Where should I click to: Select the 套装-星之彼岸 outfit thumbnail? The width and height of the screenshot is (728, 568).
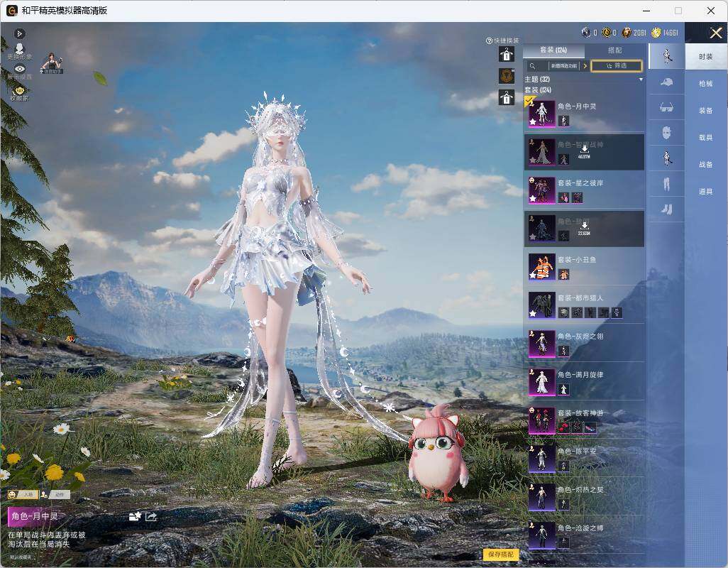542,190
